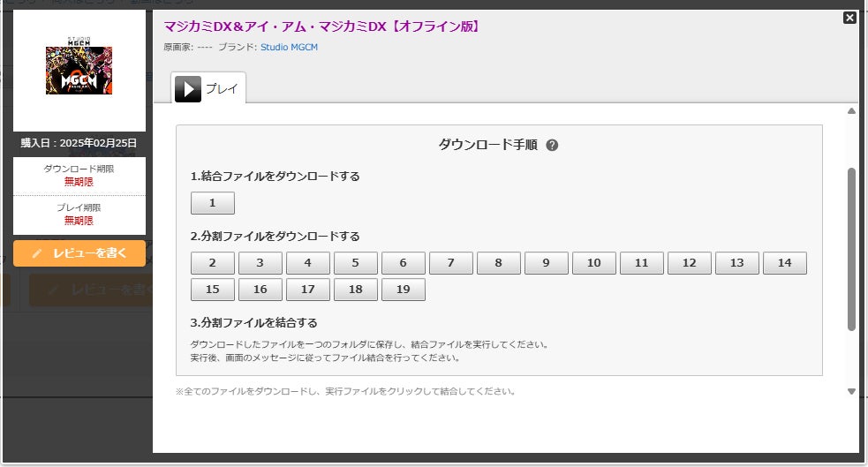Download split file number 14
The width and height of the screenshot is (868, 467).
(x=785, y=263)
